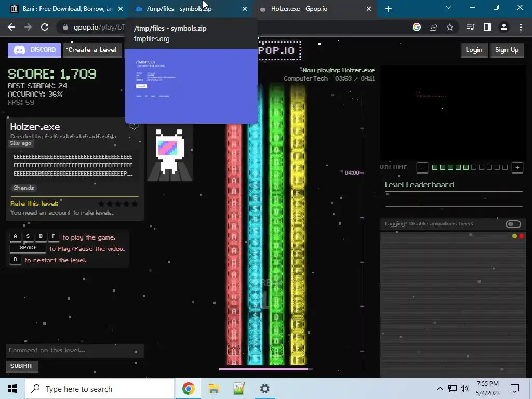Image resolution: width=532 pixels, height=399 pixels.
Task: Open the Windows Start menu
Action: [12, 389]
